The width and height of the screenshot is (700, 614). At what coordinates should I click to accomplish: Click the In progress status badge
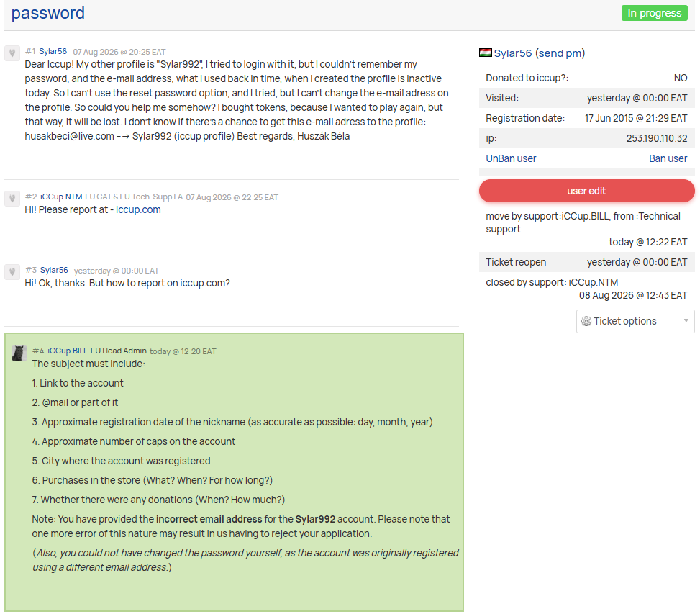click(x=655, y=13)
